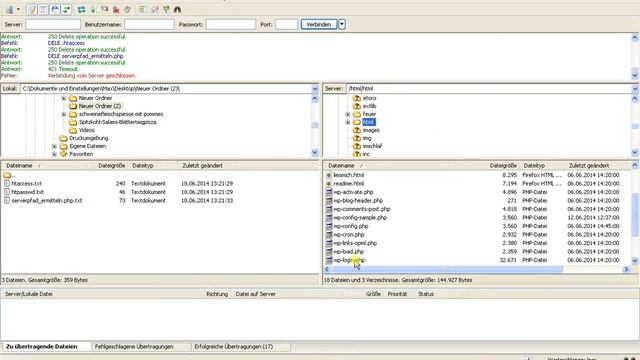This screenshot has width=640, height=360.
Task: Sort local files by Dateigröße column
Action: (x=111, y=166)
